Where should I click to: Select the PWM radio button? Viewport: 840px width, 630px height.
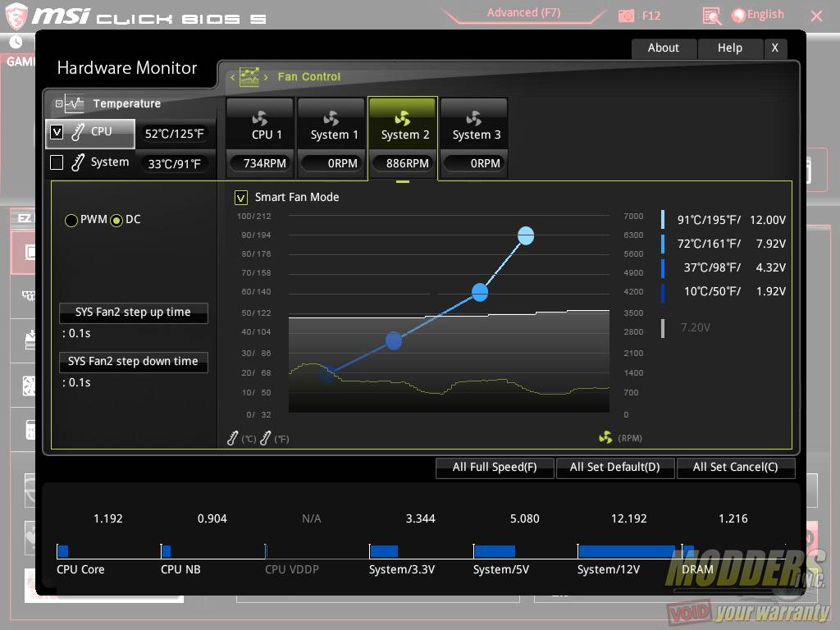click(71, 220)
